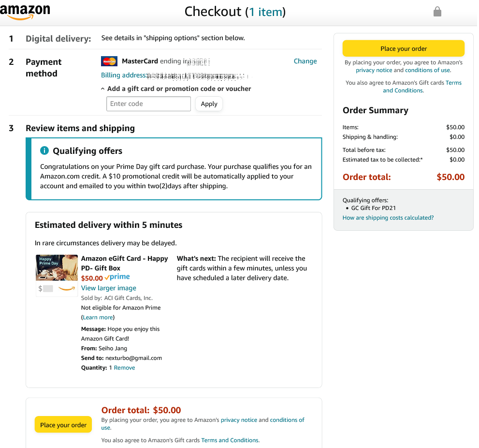Click View larger image link

(108, 288)
